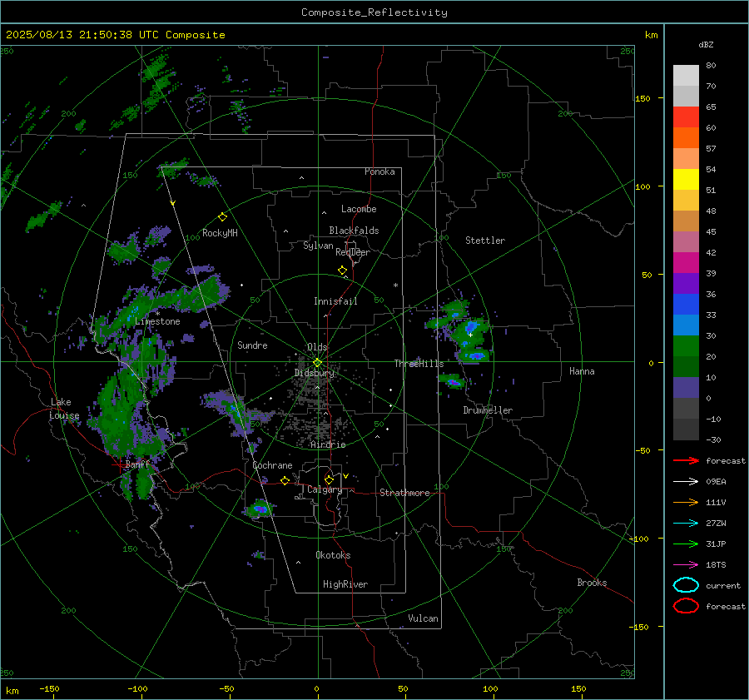Click the RedDeer city label
Image resolution: width=749 pixels, height=700 pixels.
(353, 252)
